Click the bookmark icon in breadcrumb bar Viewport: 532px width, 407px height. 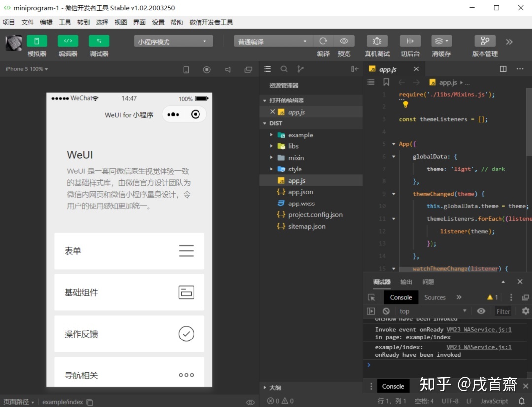[386, 82]
